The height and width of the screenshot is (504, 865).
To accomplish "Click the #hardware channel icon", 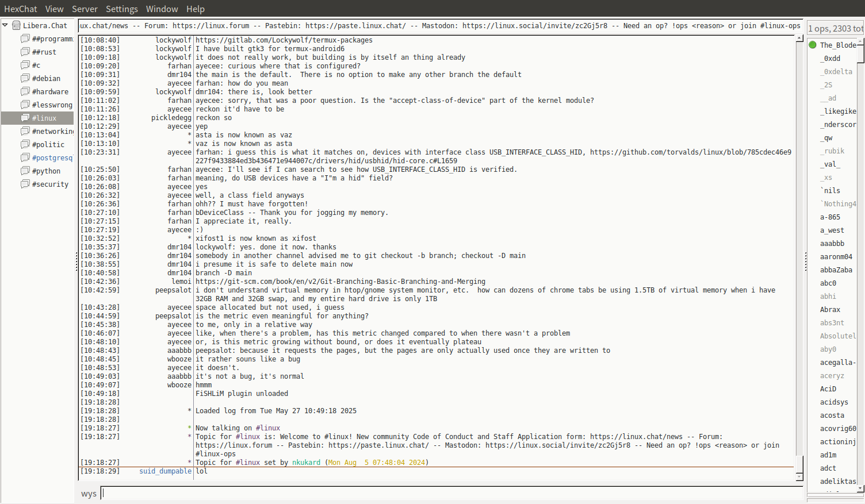I will [x=25, y=91].
